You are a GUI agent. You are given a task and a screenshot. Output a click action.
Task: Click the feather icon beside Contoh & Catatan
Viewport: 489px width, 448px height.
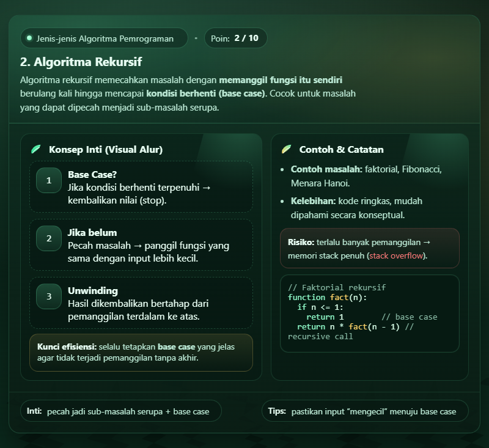(286, 150)
